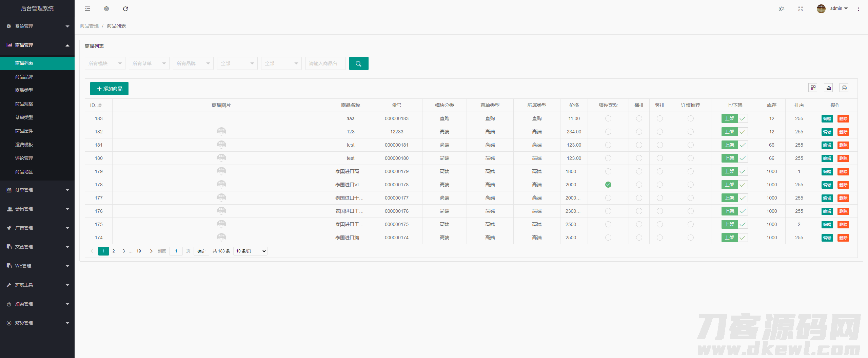Collapse the sidebar with the menu toggle icon
The image size is (868, 358).
point(87,9)
